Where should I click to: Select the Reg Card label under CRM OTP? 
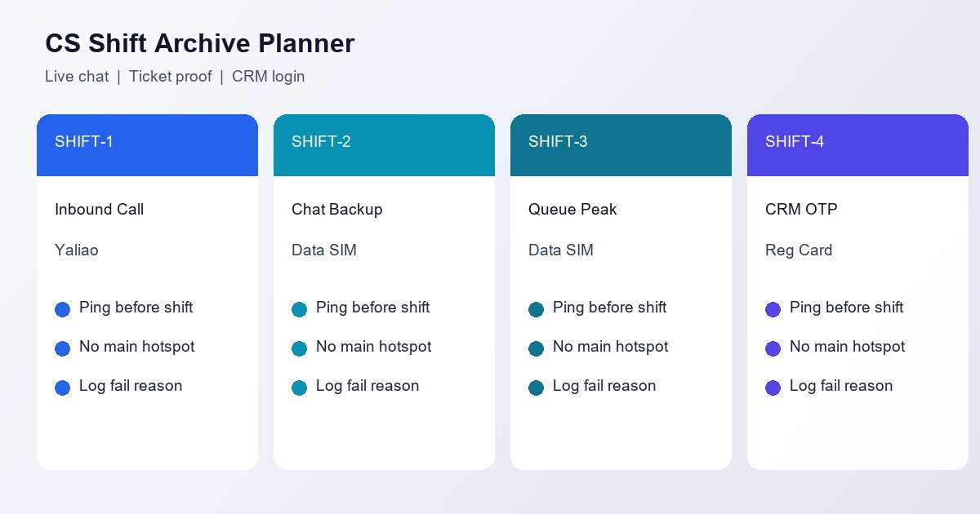799,250
